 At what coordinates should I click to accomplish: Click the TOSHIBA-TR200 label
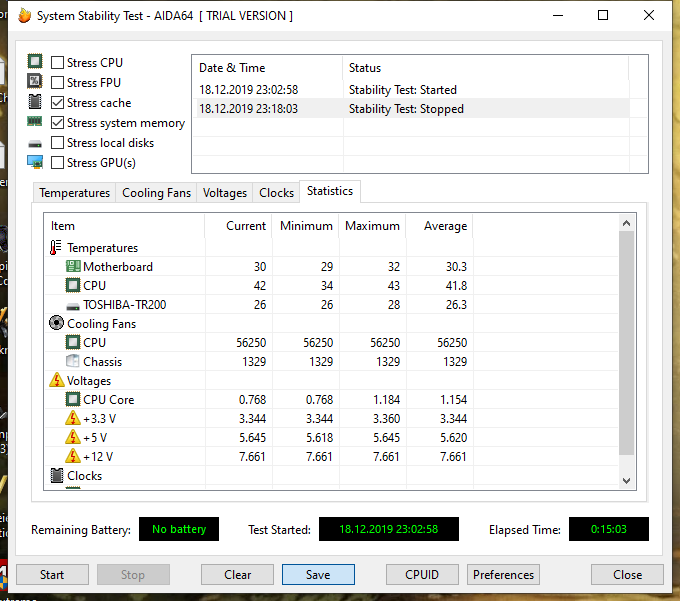124,305
